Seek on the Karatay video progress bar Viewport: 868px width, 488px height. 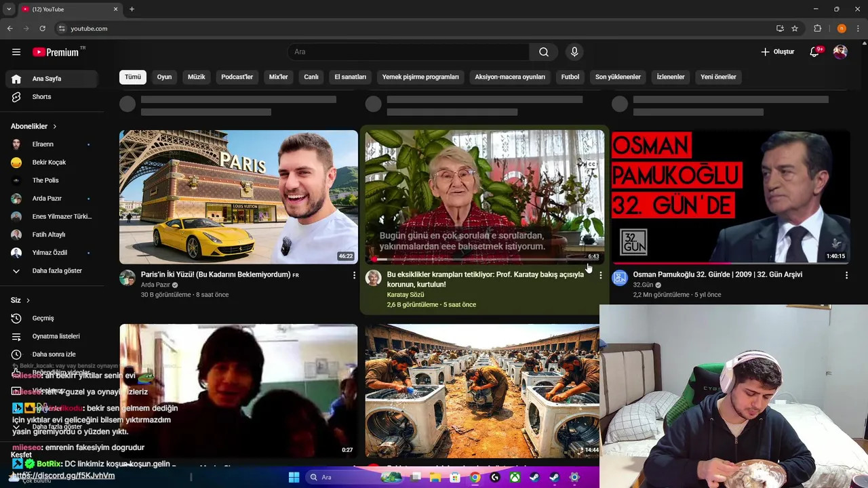(x=484, y=260)
